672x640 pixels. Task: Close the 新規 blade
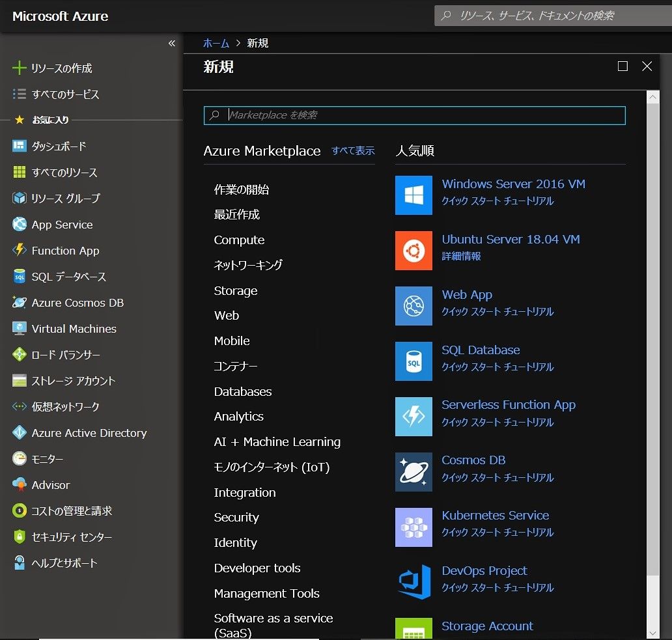click(647, 66)
